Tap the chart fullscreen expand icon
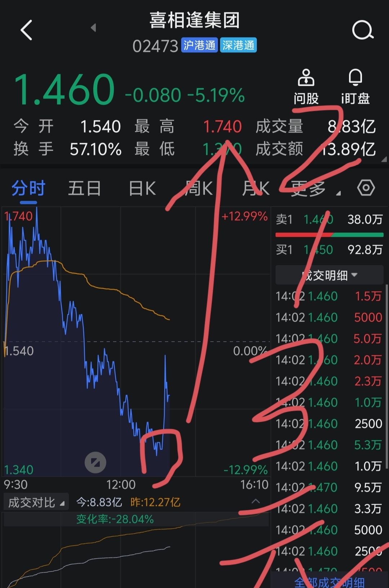 [95, 462]
